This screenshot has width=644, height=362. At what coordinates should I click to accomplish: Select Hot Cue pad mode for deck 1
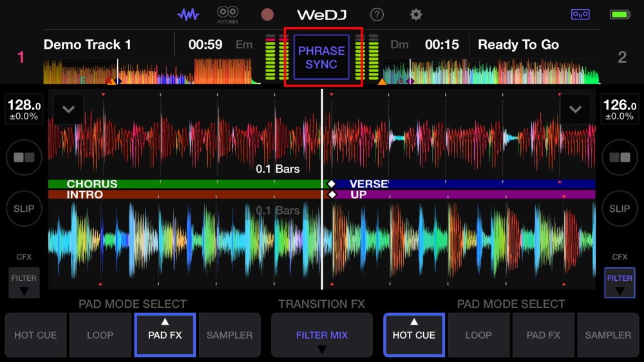[x=35, y=335]
